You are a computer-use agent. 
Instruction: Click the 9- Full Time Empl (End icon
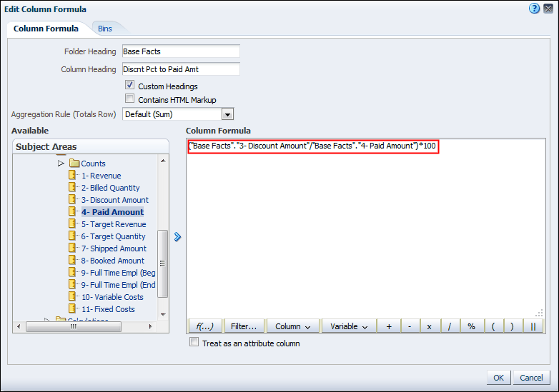(72, 284)
